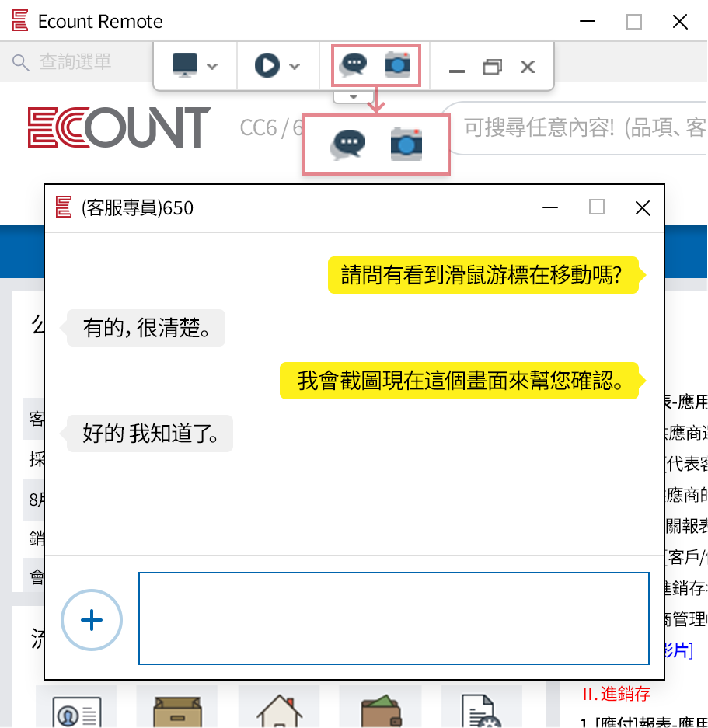Select the 8月 sidebar menu item
The height and width of the screenshot is (728, 708).
pyautogui.click(x=37, y=500)
